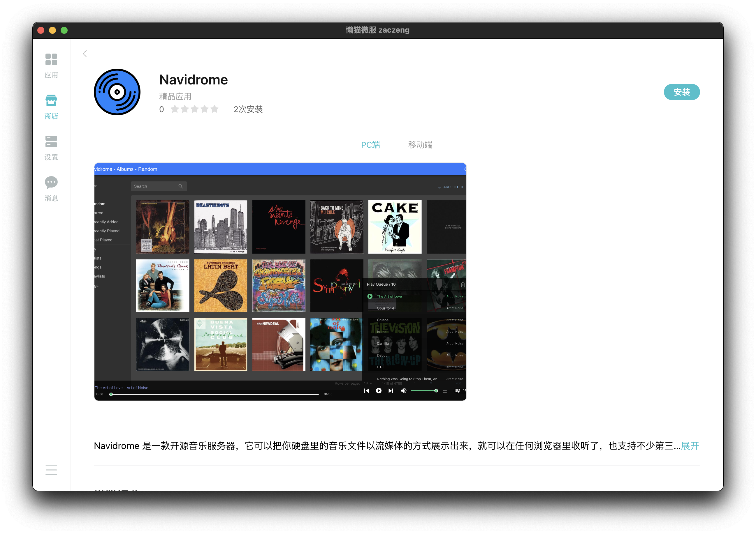Click the Navidrome title text
756x534 pixels.
click(x=193, y=79)
